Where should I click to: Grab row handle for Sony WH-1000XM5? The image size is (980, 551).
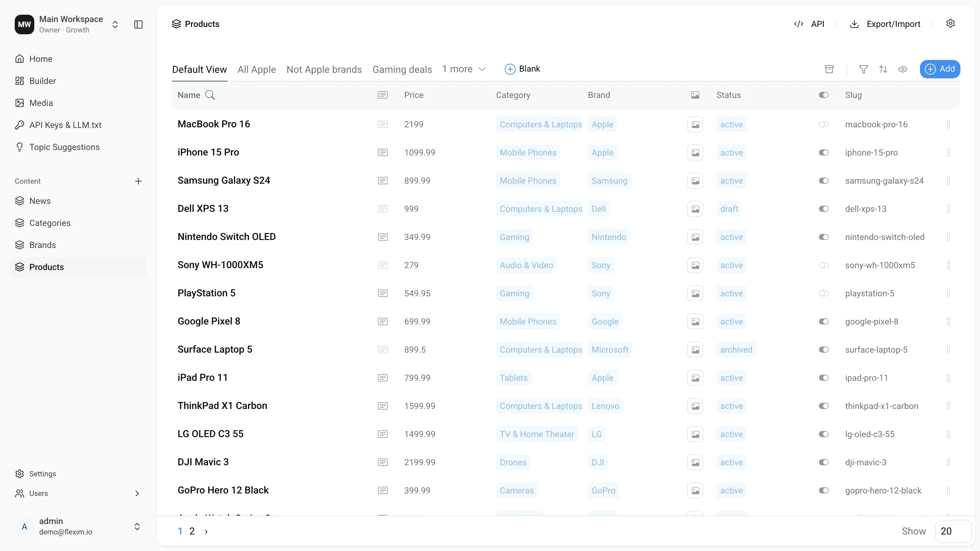point(948,265)
